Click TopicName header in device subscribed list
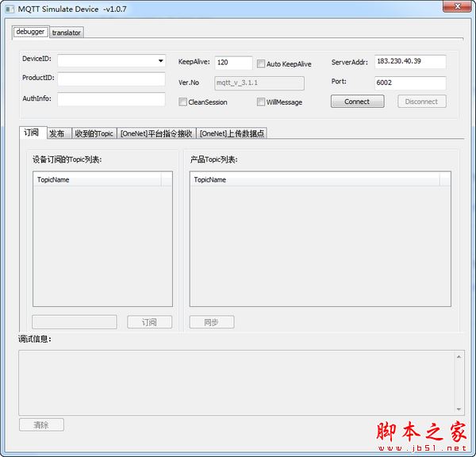The height and width of the screenshot is (457, 476). [97, 180]
